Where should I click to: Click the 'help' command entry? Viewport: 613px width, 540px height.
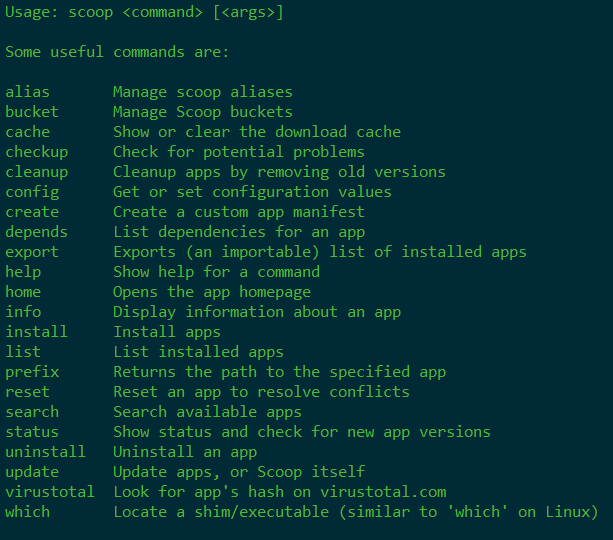tap(23, 272)
